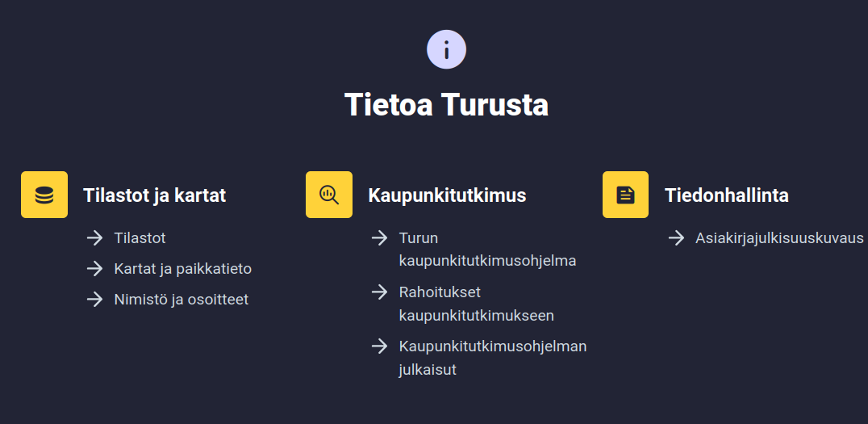Open Kaupunkitutkimusohjelman julkaisut link
This screenshot has height=424, width=868.
point(492,358)
